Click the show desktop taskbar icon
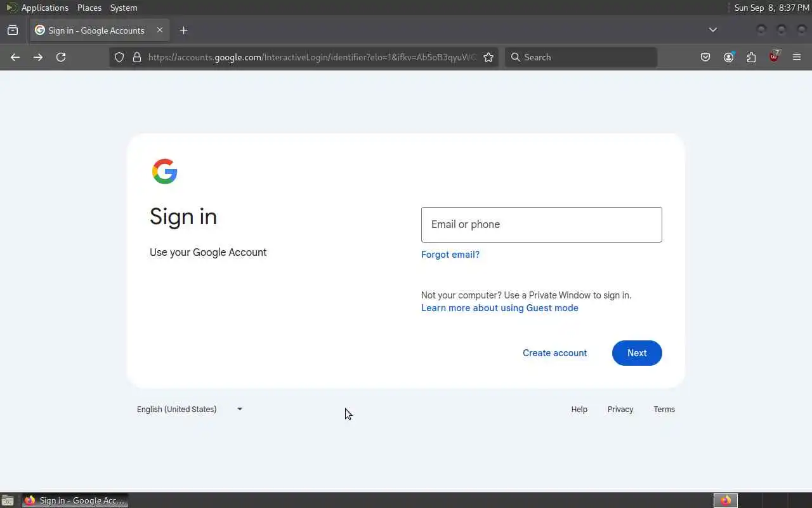Image resolution: width=812 pixels, height=508 pixels. (x=7, y=500)
